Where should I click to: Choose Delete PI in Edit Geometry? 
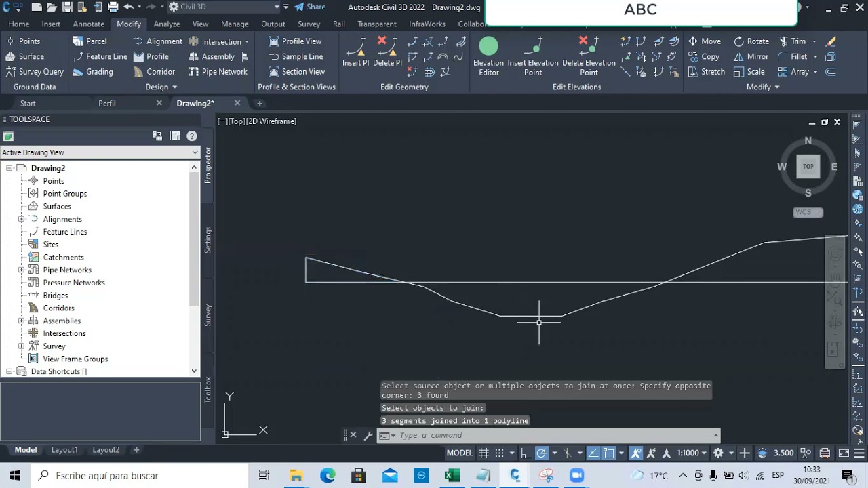point(387,52)
